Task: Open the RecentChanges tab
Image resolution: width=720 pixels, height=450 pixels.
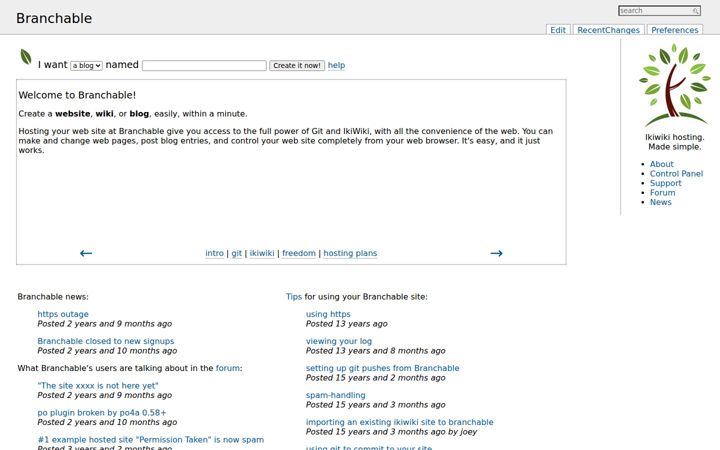Action: point(608,30)
